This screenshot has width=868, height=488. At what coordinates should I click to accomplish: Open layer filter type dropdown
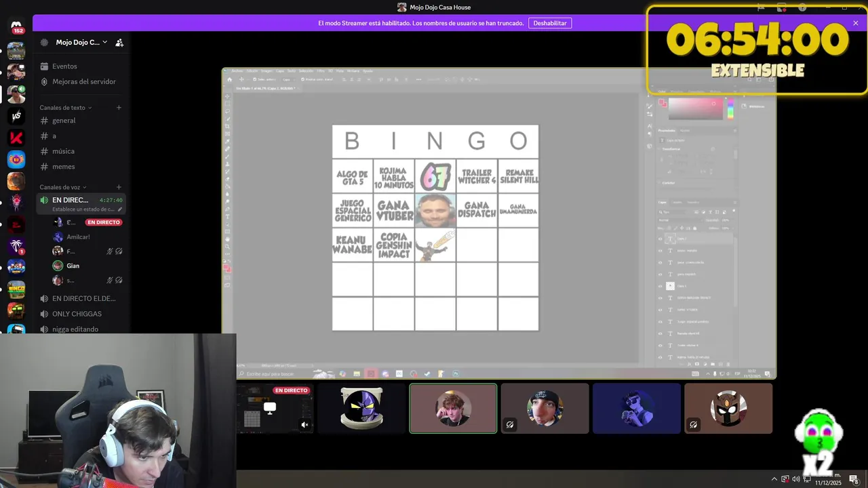[671, 212]
